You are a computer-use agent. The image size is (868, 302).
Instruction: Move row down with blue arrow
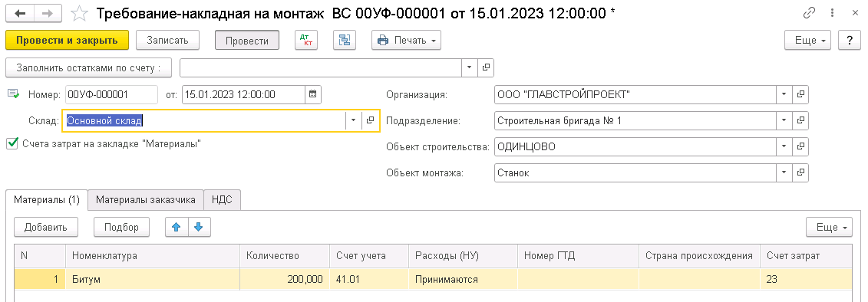coord(200,227)
